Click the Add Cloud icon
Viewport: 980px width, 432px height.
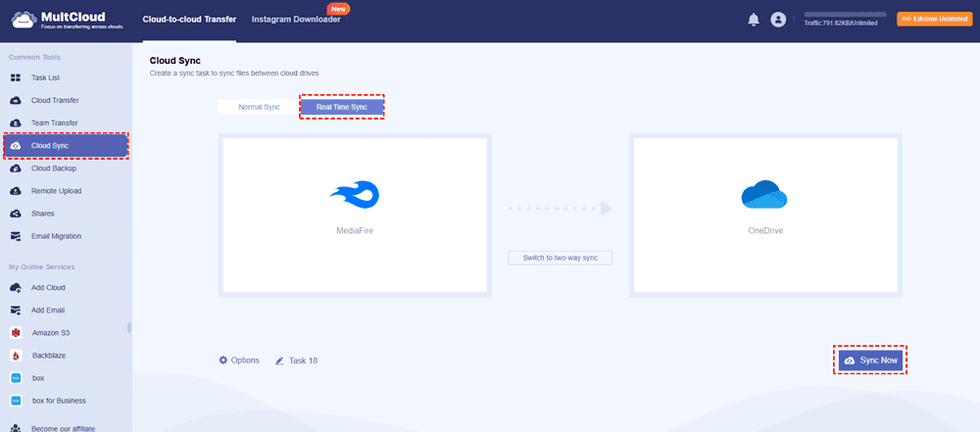tap(16, 288)
